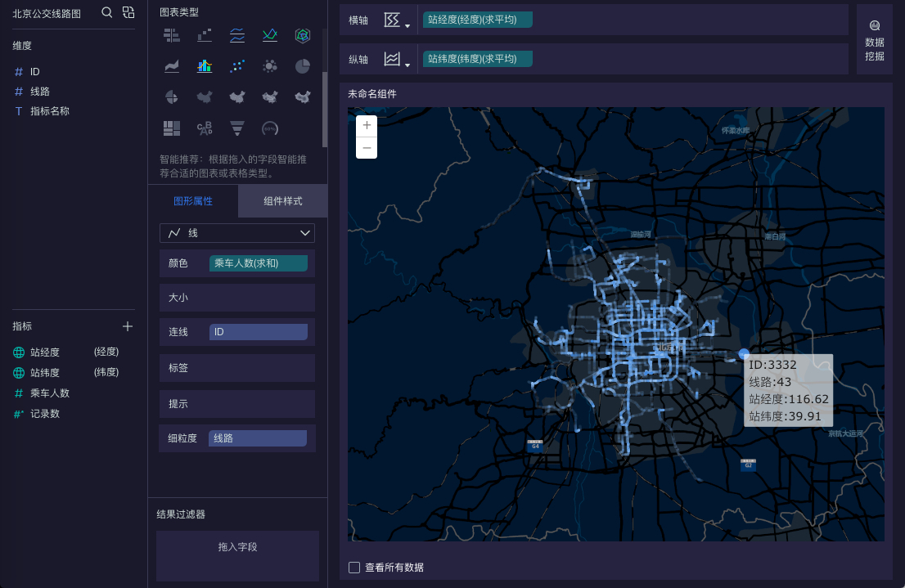This screenshot has width=905, height=588.
Task: Select the 站纬度 (纬度) indicator field
Action: [x=66, y=372]
